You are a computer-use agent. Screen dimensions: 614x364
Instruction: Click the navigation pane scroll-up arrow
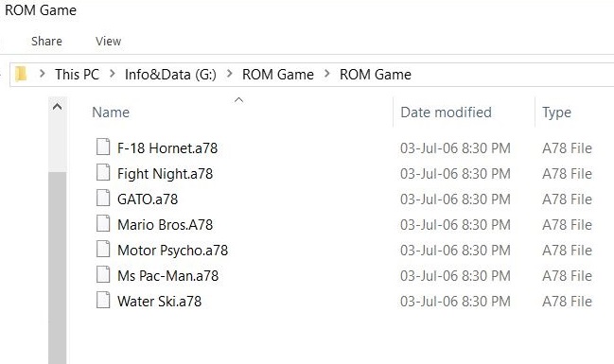(57, 107)
